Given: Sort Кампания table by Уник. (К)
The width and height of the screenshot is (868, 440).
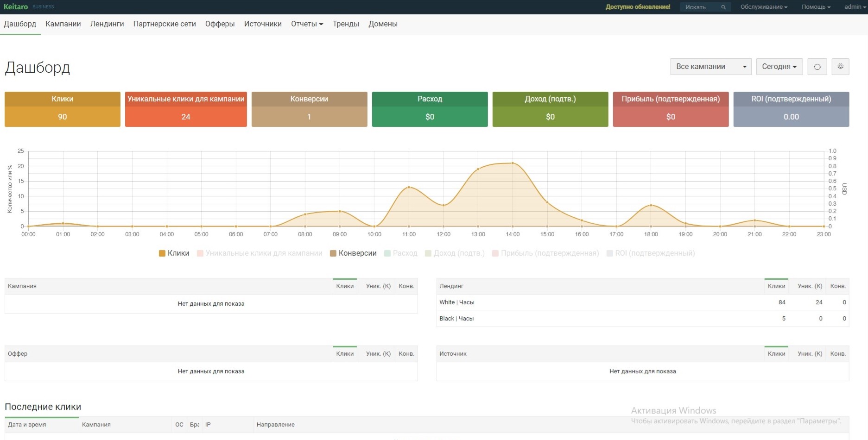Looking at the screenshot, I should tap(378, 286).
